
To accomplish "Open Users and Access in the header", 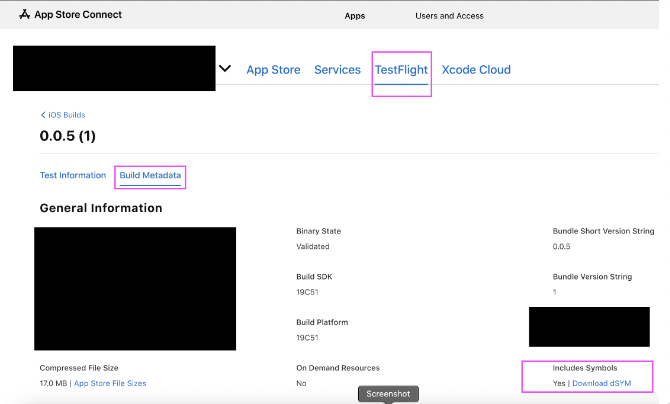I will pyautogui.click(x=449, y=16).
